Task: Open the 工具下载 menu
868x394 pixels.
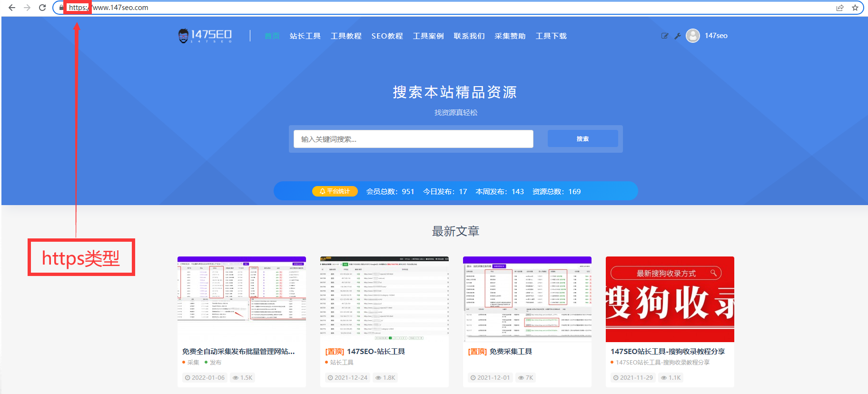Action: (551, 36)
